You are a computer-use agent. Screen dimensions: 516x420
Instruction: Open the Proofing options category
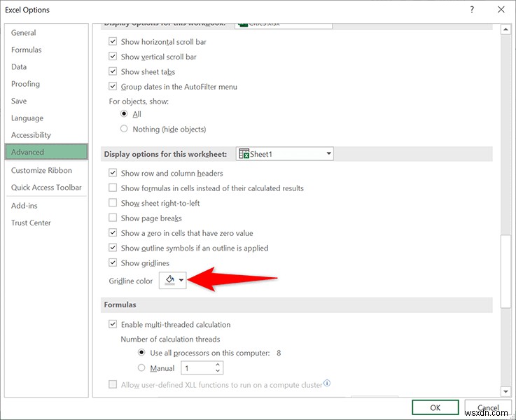(x=46, y=84)
